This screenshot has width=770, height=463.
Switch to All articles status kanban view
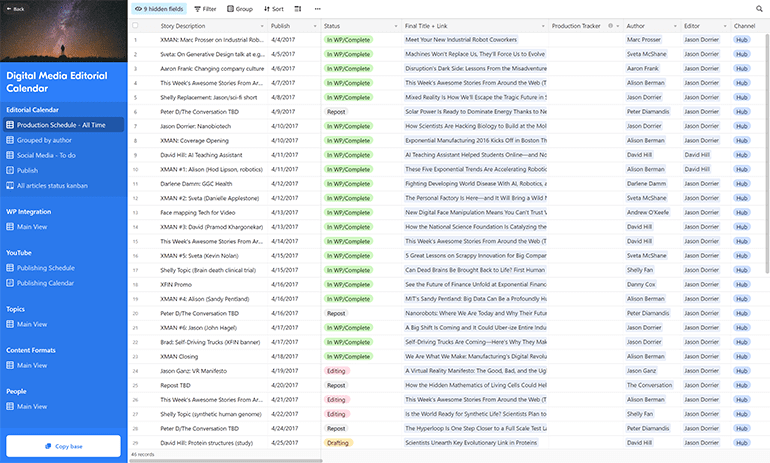tap(58, 185)
